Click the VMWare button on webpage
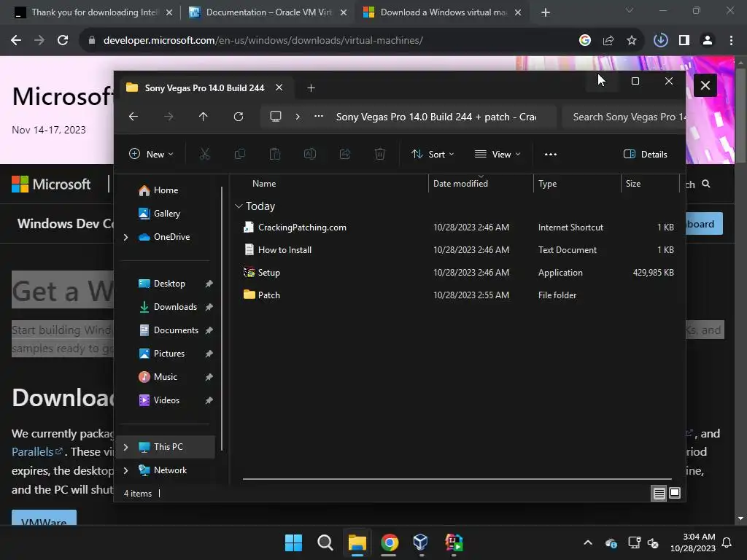747x560 pixels. (44, 518)
